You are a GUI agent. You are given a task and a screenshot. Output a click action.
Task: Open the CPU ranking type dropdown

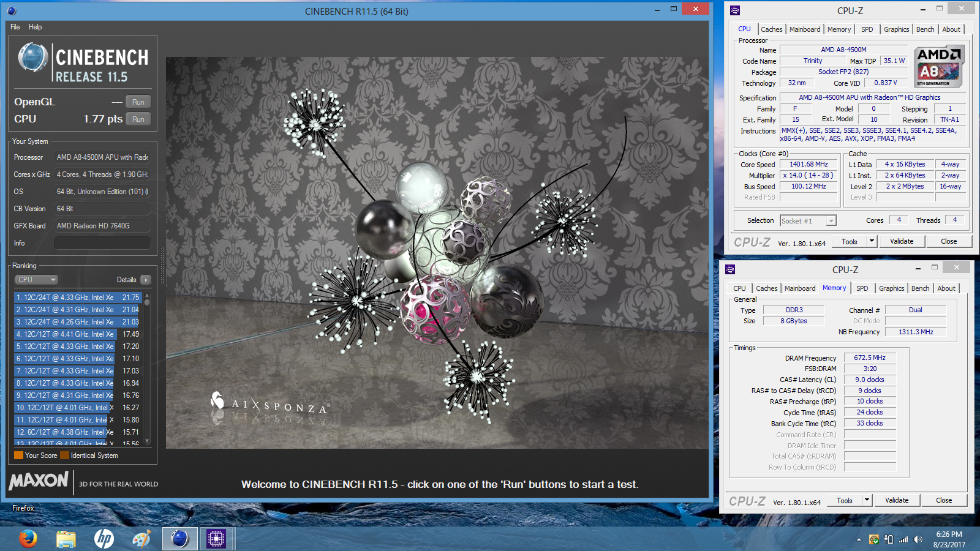[x=36, y=280]
